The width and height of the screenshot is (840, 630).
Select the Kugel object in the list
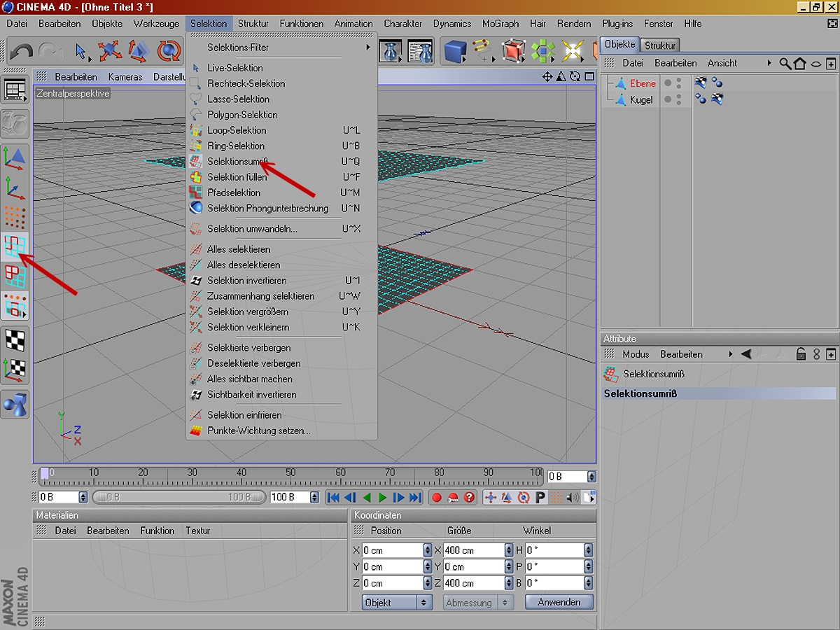[x=640, y=100]
